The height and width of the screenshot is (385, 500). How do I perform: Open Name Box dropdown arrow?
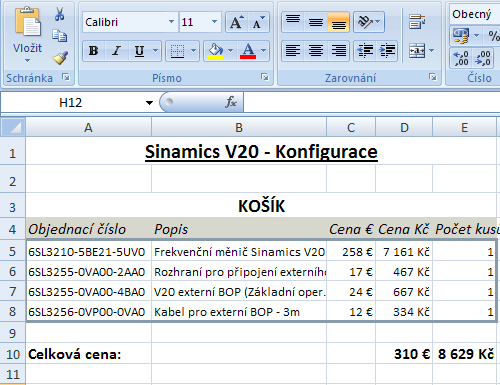pyautogui.click(x=149, y=103)
